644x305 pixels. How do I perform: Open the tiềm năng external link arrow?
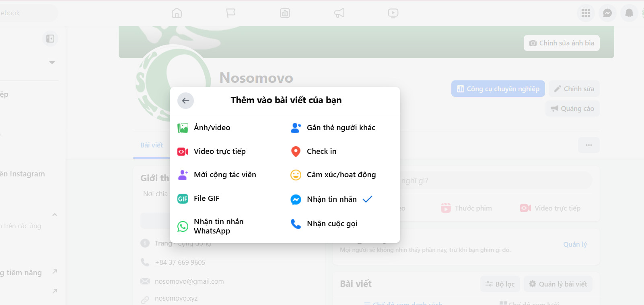[55, 272]
